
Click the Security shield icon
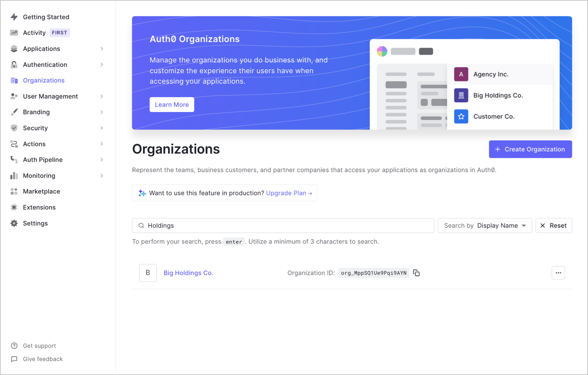[x=14, y=128]
